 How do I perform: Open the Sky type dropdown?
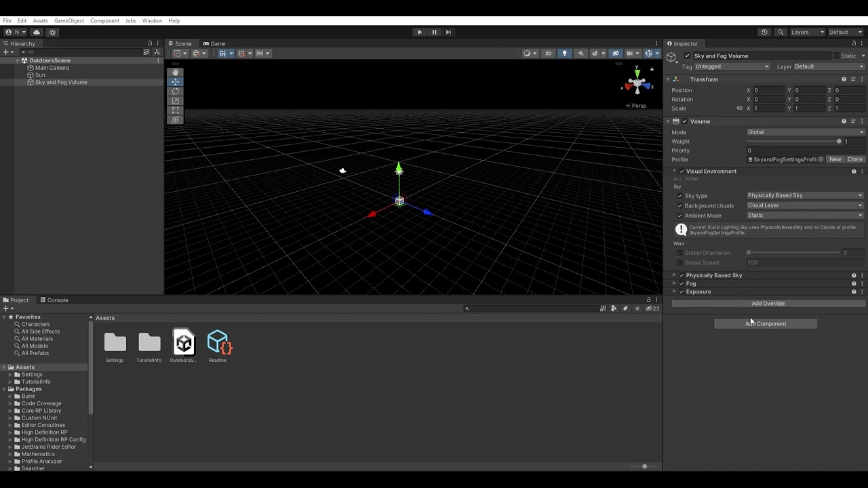[804, 195]
